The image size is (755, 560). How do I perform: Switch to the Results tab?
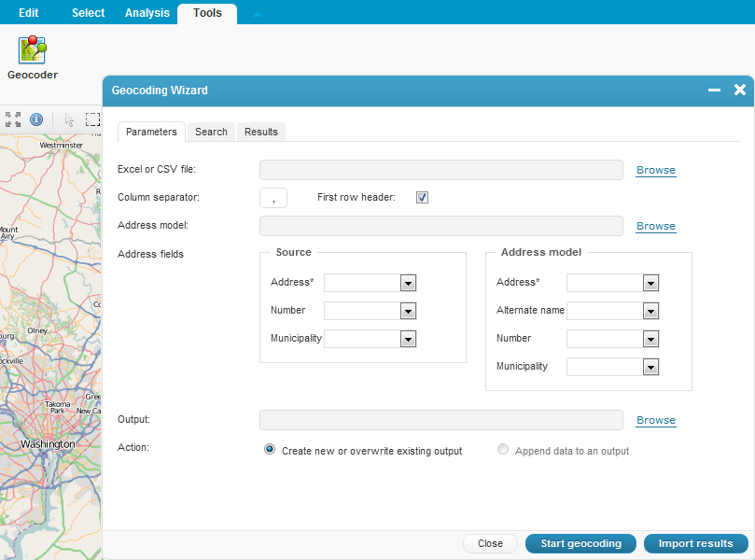(260, 132)
